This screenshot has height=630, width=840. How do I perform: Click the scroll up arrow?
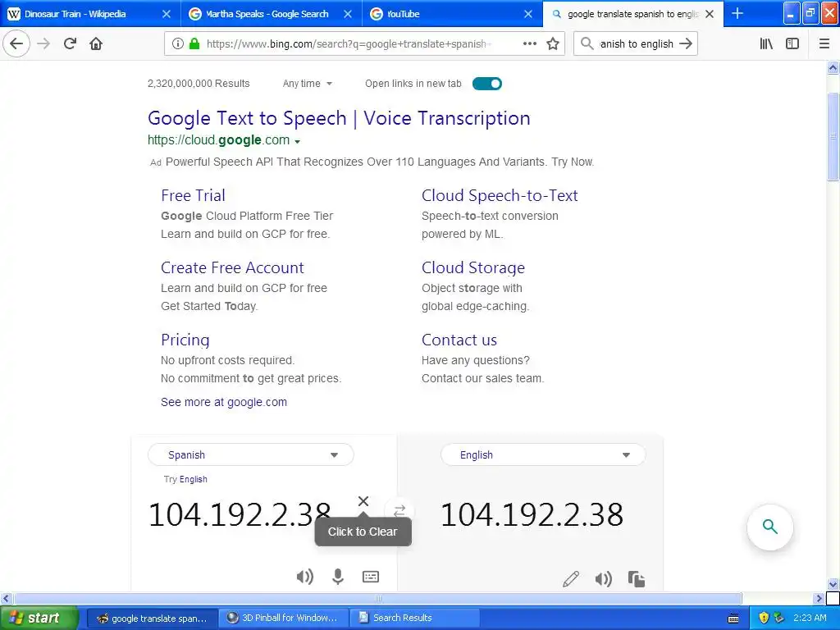[833, 67]
